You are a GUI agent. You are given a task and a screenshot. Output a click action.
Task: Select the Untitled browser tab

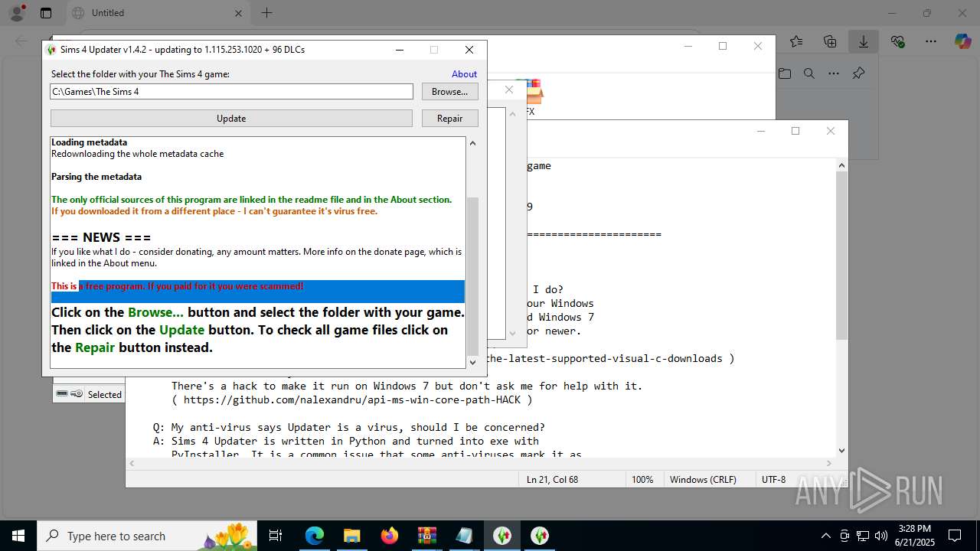pyautogui.click(x=157, y=13)
